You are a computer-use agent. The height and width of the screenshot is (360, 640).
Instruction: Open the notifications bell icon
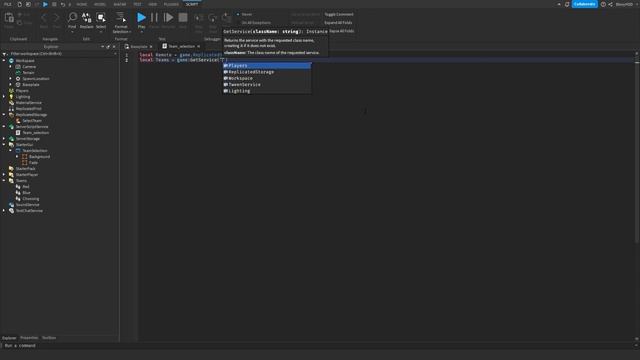[567, 4]
